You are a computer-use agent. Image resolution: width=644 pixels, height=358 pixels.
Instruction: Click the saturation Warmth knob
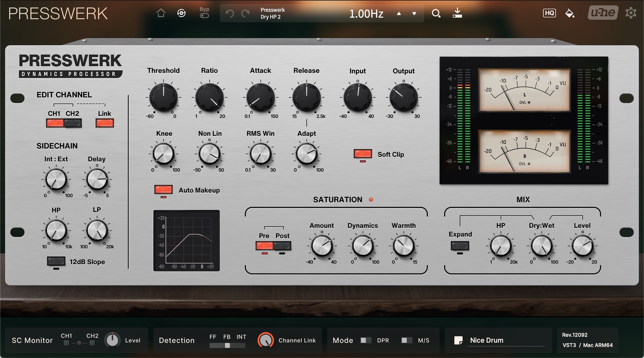404,246
